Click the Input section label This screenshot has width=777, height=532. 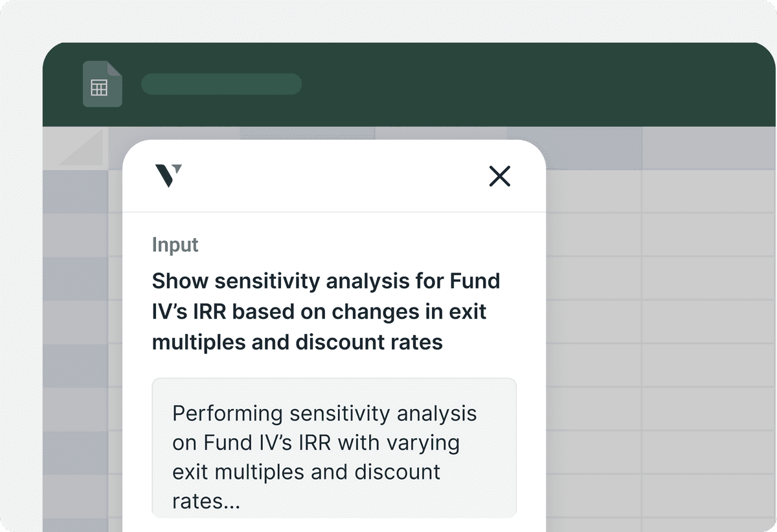[x=175, y=245]
